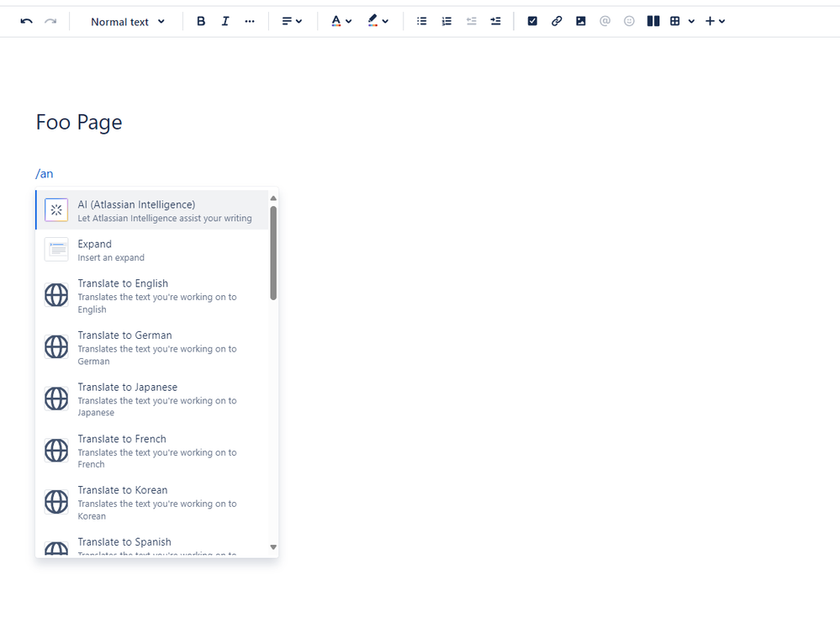Click globe icon beside Translate to German
This screenshot has height=623, width=840.
pyautogui.click(x=56, y=347)
